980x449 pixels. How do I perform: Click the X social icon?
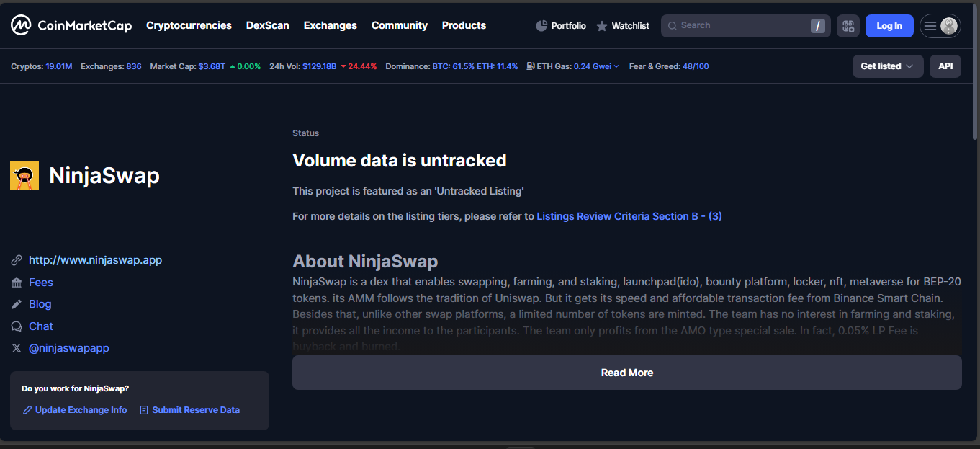click(x=17, y=348)
